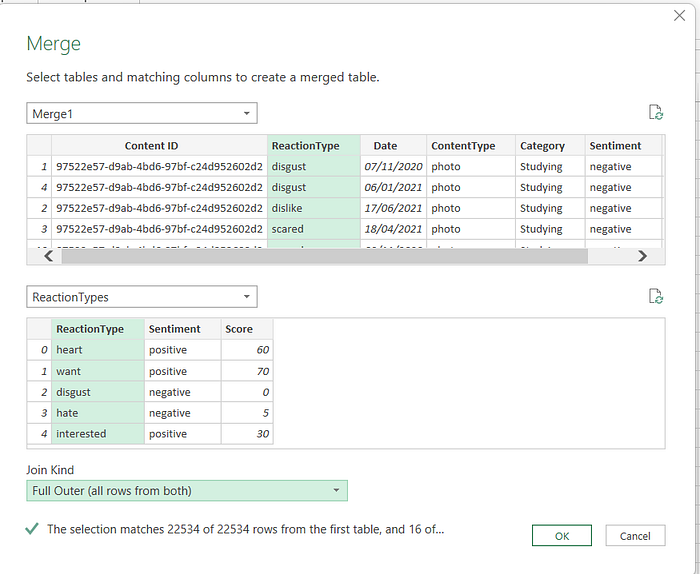
Task: Close the Merge dialog with X
Action: pos(679,16)
